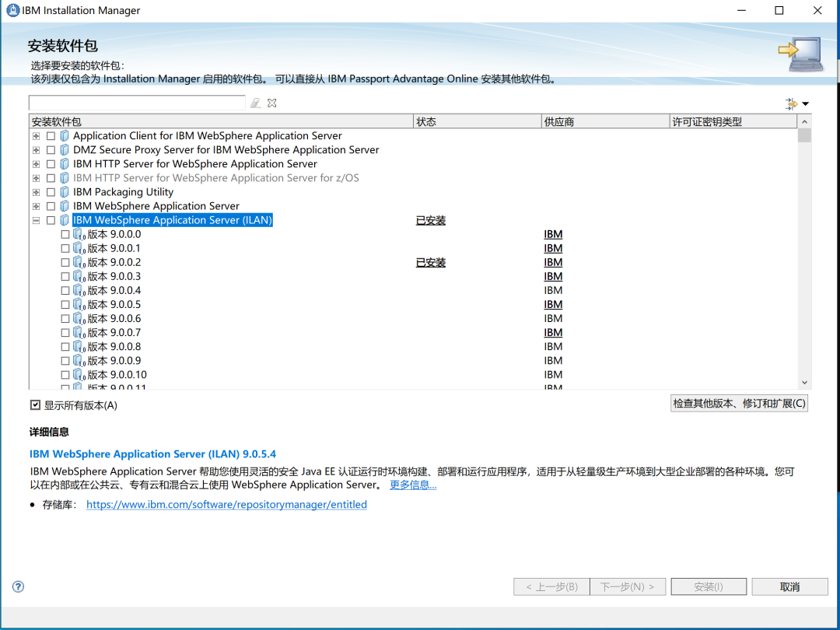Screen dimensions: 840x630
Task: Click 检查其他版本、修订和扩展(C) button
Action: 739,404
